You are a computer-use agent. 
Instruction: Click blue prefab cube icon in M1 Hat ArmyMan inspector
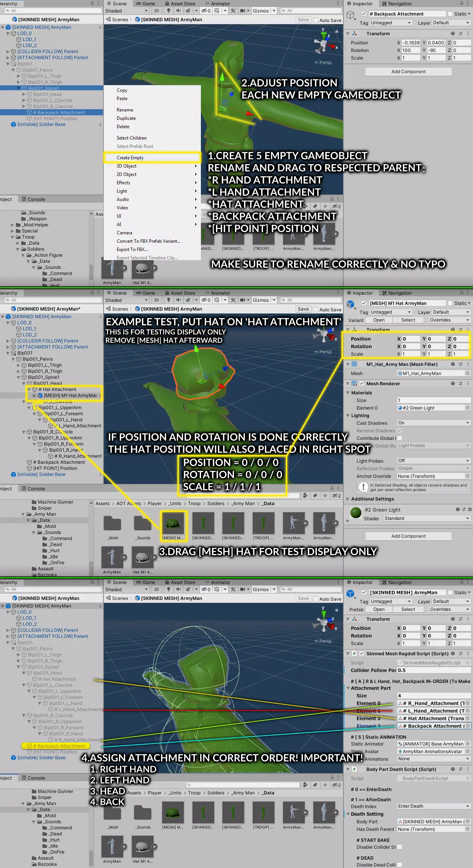351,304
